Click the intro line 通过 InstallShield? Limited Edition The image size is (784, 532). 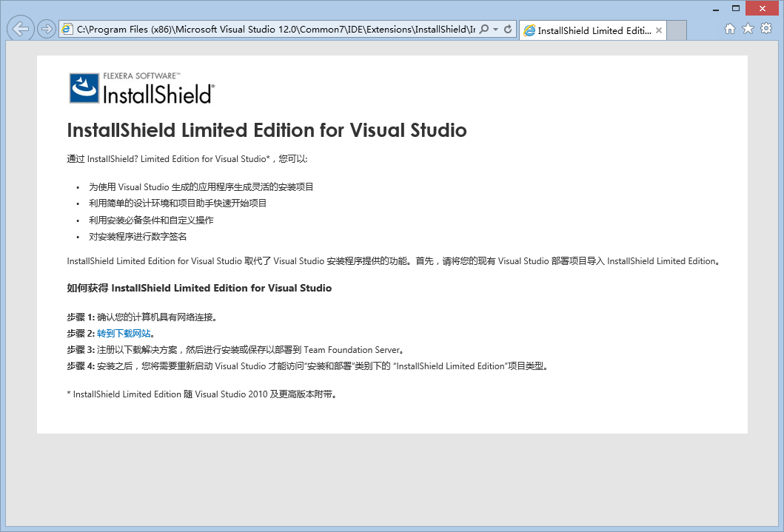187,159
